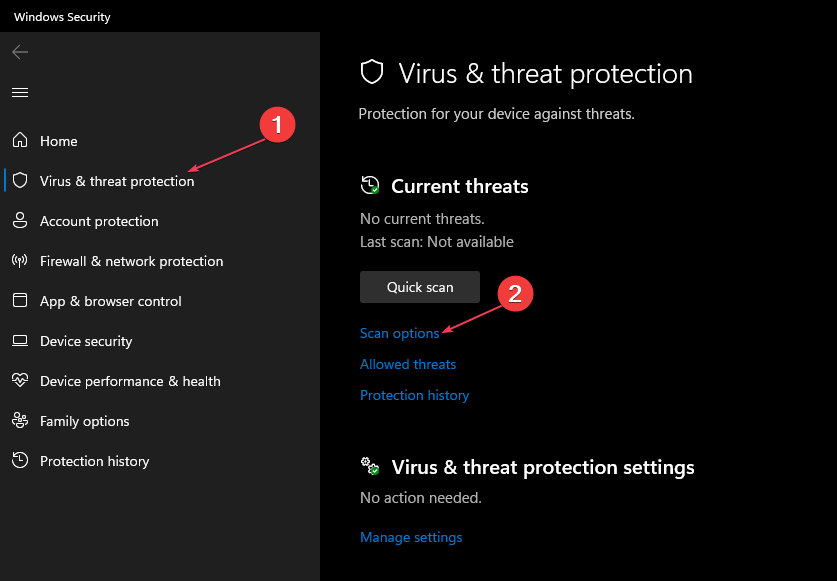Click the Current threats refresh-shield icon

370,186
